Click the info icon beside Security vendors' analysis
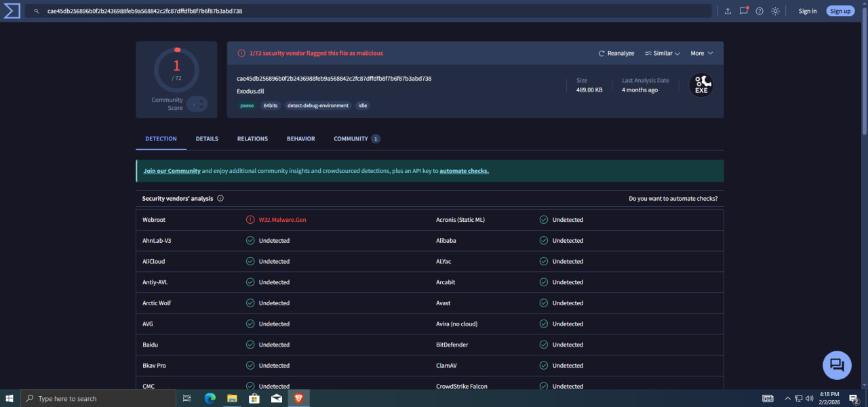868x407 pixels. (220, 199)
